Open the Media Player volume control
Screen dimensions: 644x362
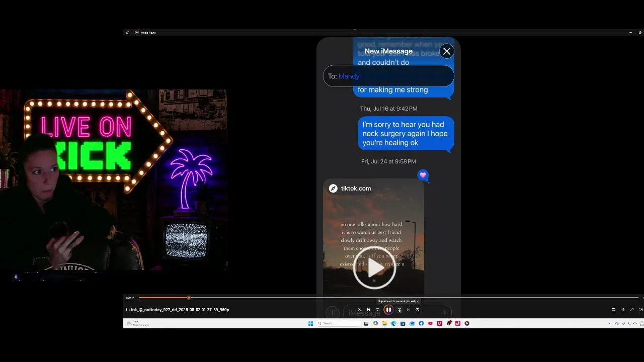click(622, 310)
